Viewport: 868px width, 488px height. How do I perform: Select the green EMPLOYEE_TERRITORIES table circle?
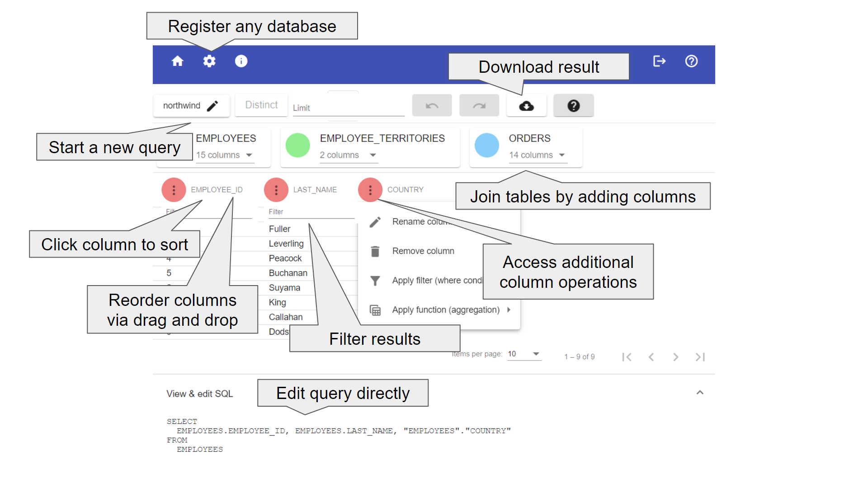click(x=297, y=145)
